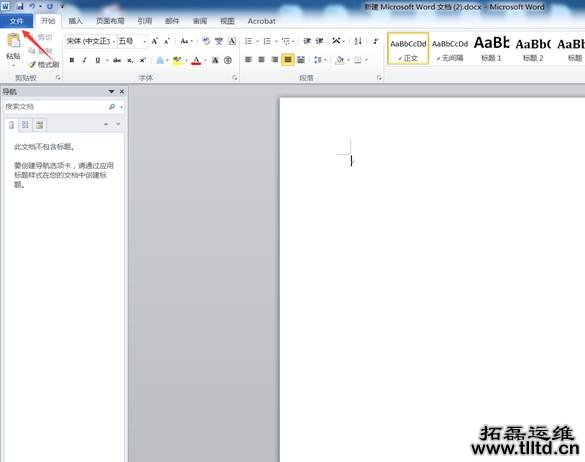Toggle Superscript formatting
This screenshot has width=585, height=462.
(x=143, y=60)
